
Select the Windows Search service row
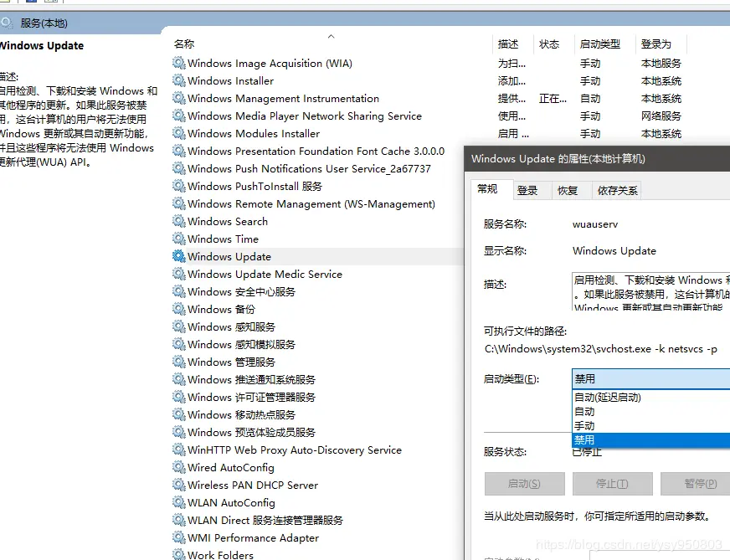[317, 221]
